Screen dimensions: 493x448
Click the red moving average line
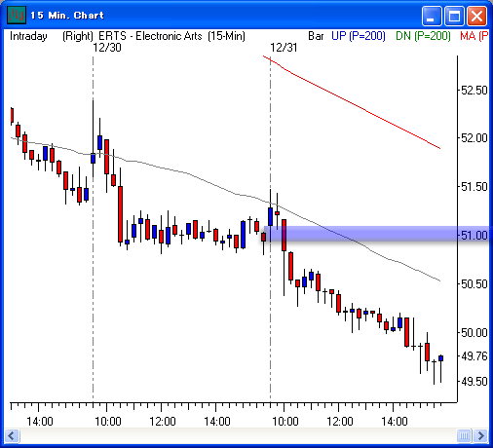(x=352, y=102)
